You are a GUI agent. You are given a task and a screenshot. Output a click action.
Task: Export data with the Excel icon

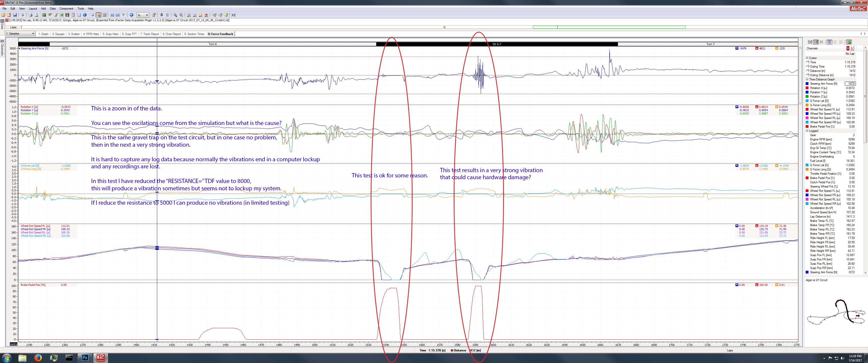tap(62, 15)
